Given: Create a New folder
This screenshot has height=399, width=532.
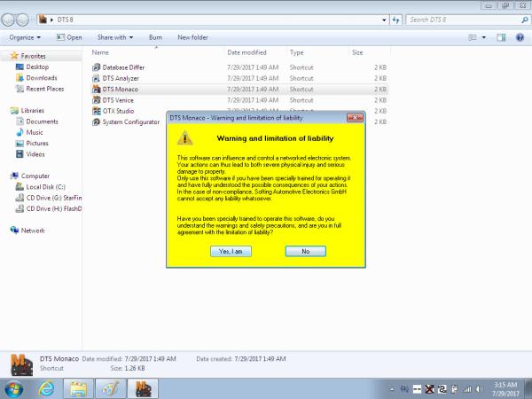Looking at the screenshot, I should [192, 37].
